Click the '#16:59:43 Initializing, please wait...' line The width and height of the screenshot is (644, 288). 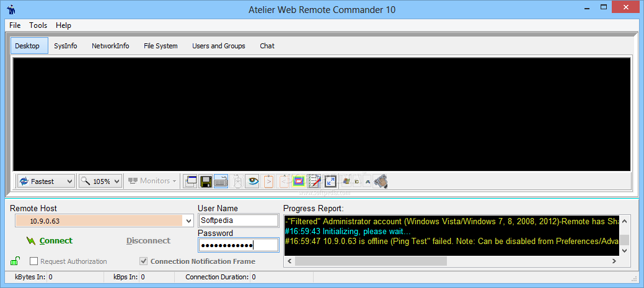[348, 232]
